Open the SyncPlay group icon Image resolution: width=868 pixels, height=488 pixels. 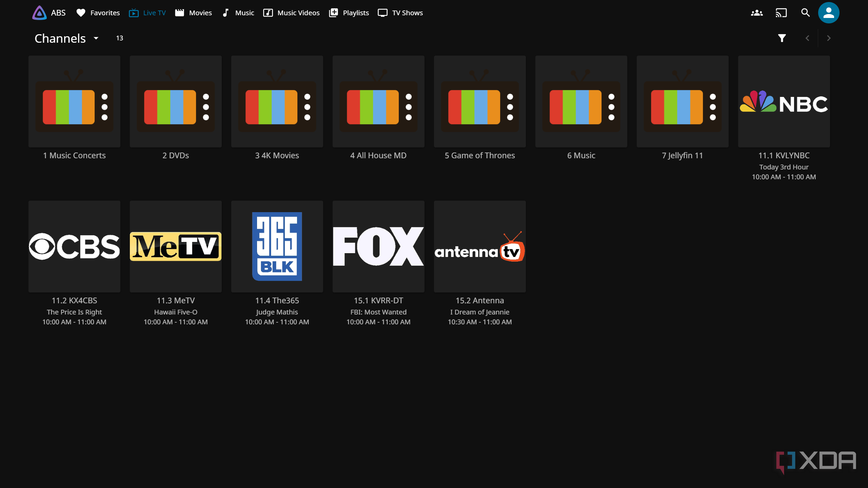pyautogui.click(x=757, y=13)
